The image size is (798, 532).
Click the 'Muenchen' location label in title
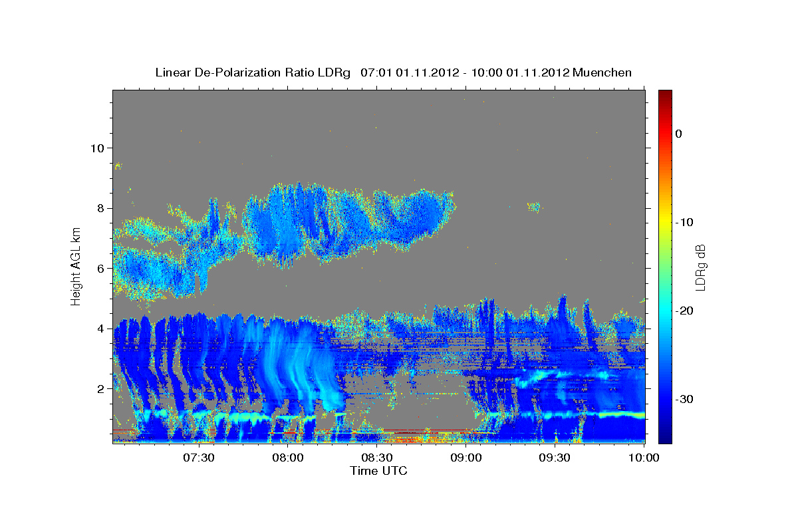coord(603,72)
